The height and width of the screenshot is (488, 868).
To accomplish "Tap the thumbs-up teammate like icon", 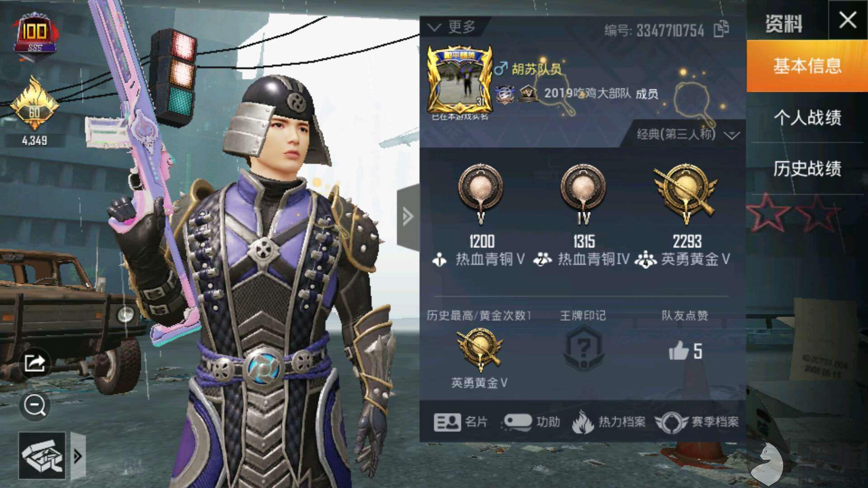I will [x=679, y=351].
